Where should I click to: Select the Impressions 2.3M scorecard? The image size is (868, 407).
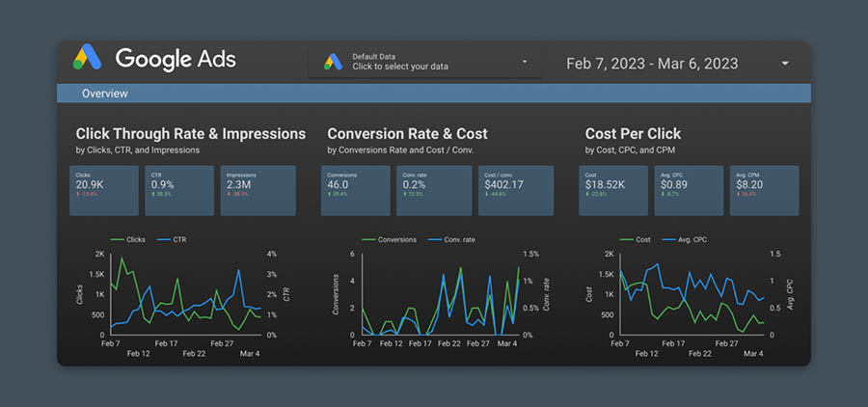(x=255, y=189)
